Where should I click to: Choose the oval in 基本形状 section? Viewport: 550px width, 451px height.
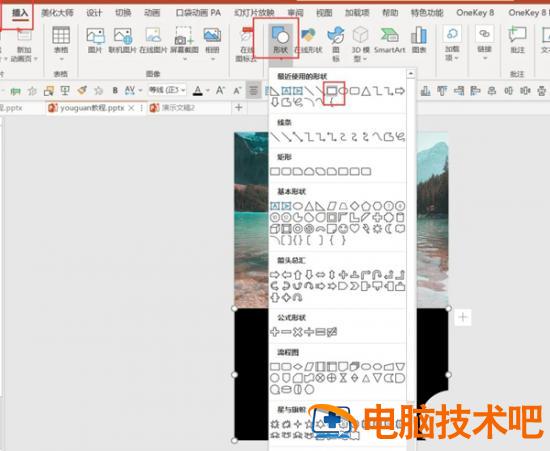click(x=298, y=206)
